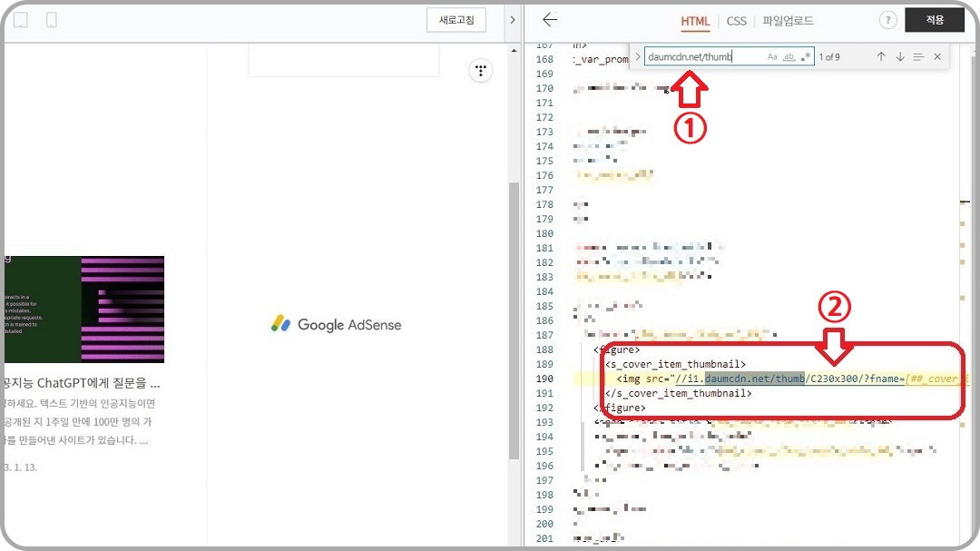Go to previous search match with up arrow
The image size is (980, 551).
pos(880,56)
